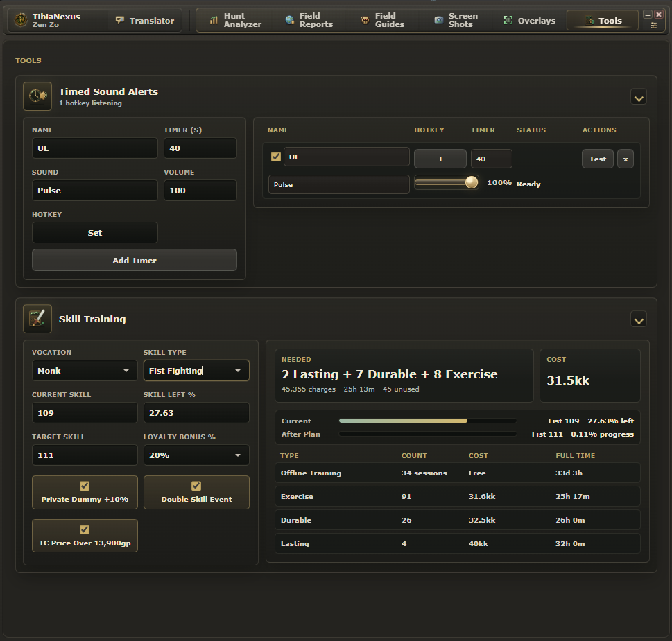Image resolution: width=672 pixels, height=641 pixels.
Task: Click the Current Skill input field
Action: [x=85, y=413]
